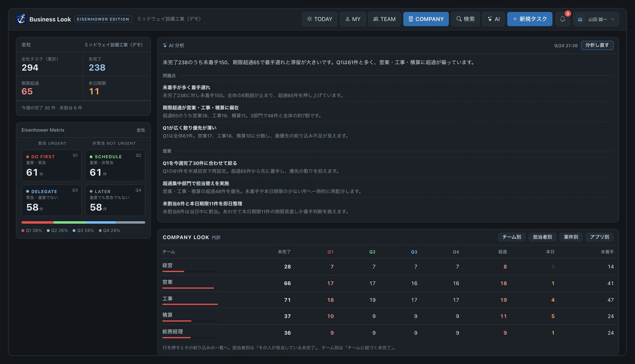Click the Business Look anchor logo icon
635x364 pixels.
(x=21, y=19)
